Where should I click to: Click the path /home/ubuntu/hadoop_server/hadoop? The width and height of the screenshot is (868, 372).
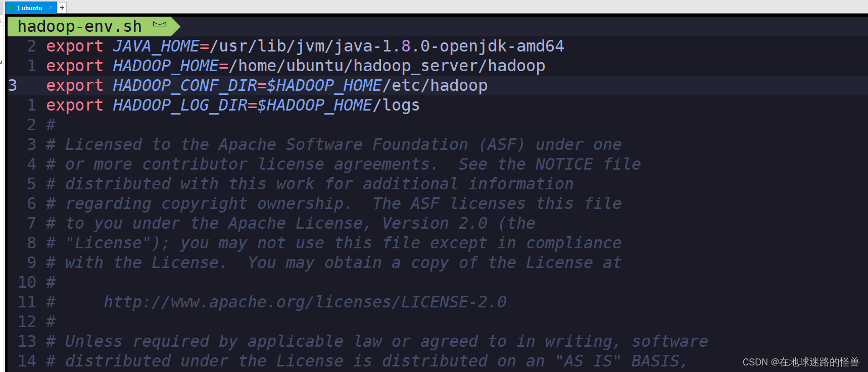pos(387,66)
